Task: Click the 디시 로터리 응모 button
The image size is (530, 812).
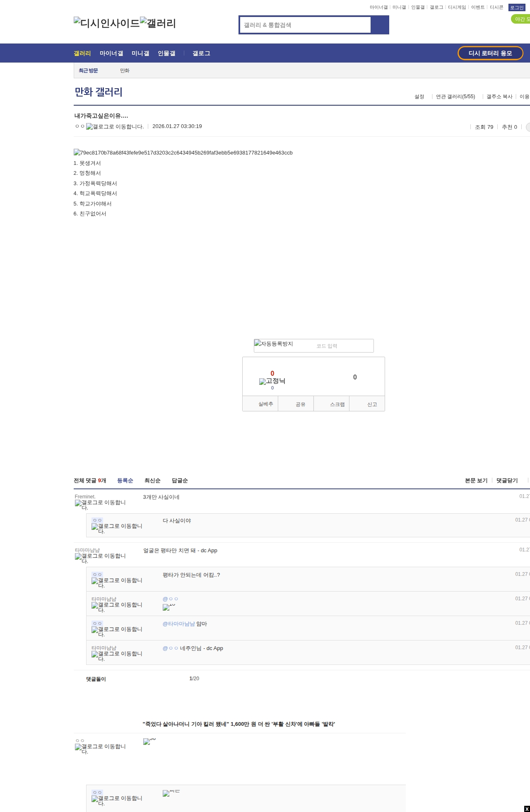Action: coord(490,53)
